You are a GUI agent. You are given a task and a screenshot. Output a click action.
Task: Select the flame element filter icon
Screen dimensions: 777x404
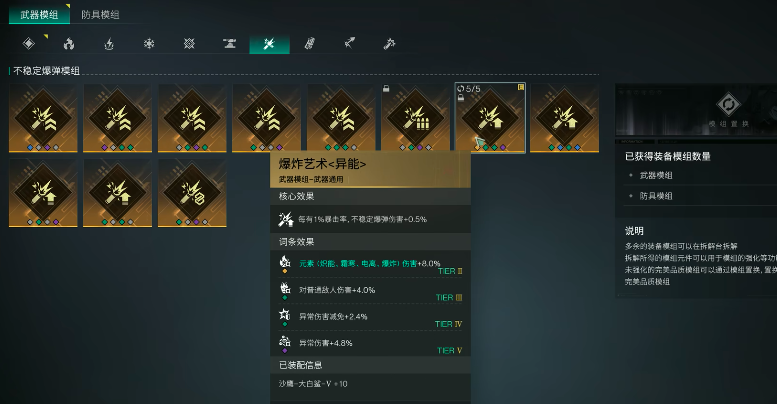[69, 44]
